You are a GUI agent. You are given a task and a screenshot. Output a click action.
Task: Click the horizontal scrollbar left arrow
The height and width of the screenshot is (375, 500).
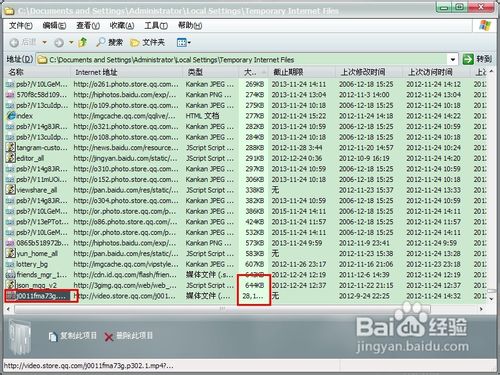[9, 309]
